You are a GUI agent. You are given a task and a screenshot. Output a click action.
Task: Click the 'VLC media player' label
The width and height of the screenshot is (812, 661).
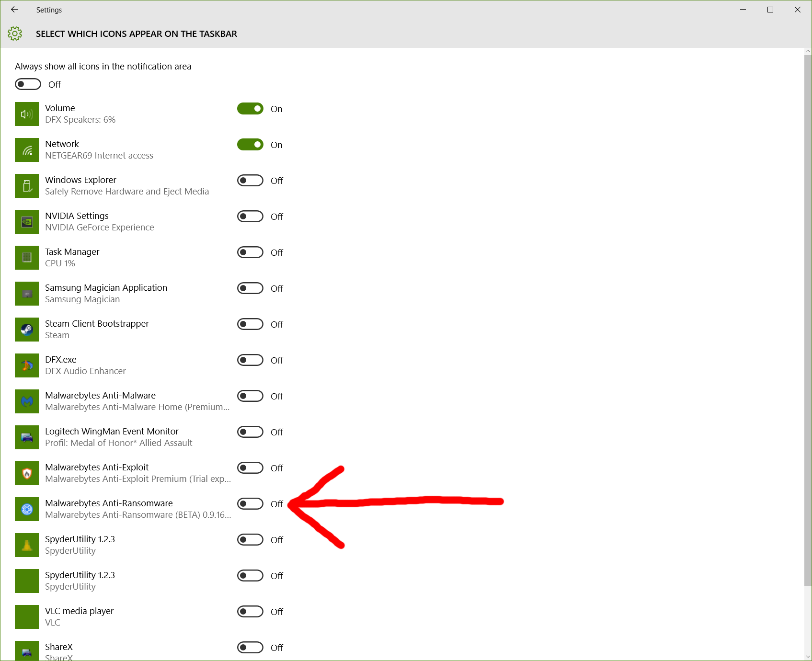click(79, 611)
